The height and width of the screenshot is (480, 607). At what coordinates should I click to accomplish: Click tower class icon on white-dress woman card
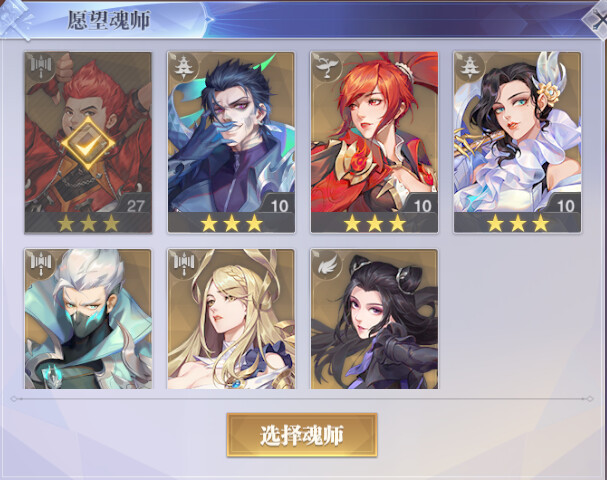[470, 67]
